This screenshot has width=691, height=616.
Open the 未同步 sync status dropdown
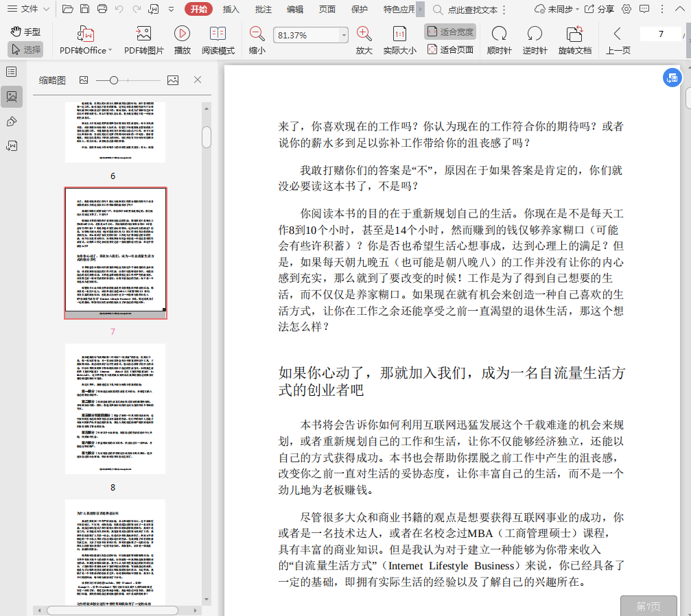coord(557,9)
